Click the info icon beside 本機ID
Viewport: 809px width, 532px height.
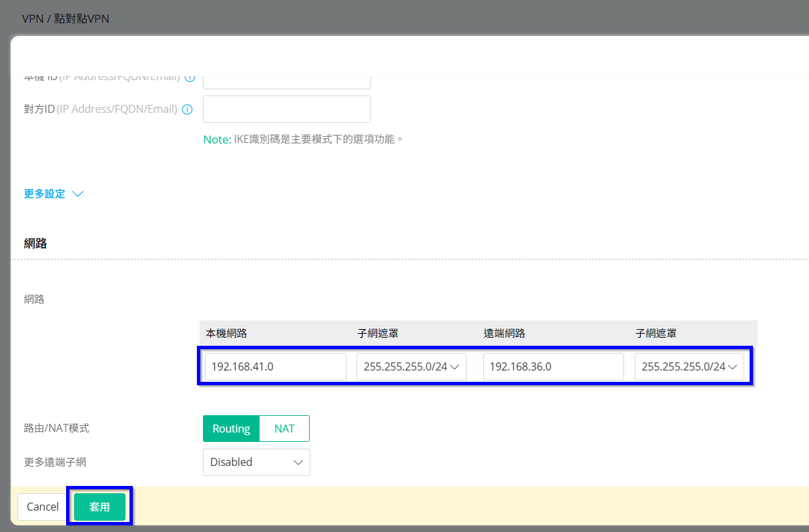click(190, 79)
